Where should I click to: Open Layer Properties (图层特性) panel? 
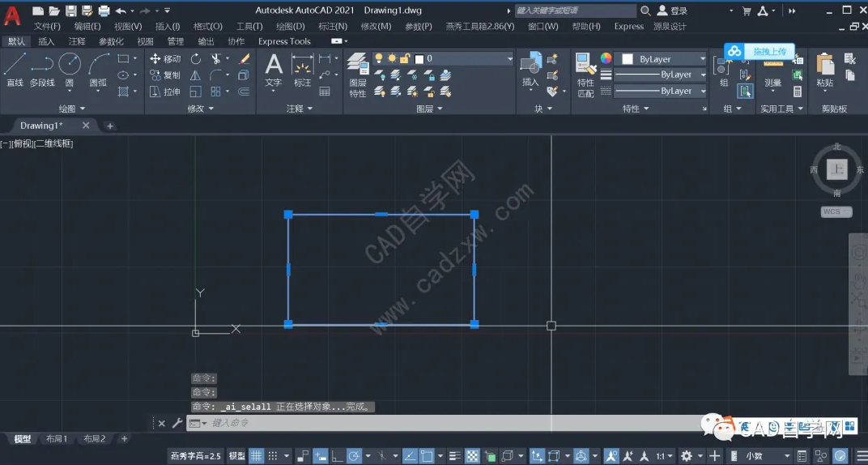pos(357,75)
